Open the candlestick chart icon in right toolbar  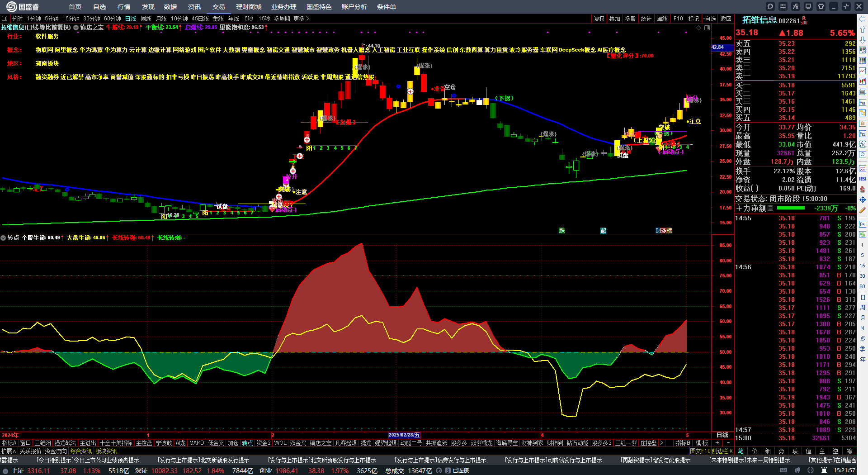coord(863,81)
